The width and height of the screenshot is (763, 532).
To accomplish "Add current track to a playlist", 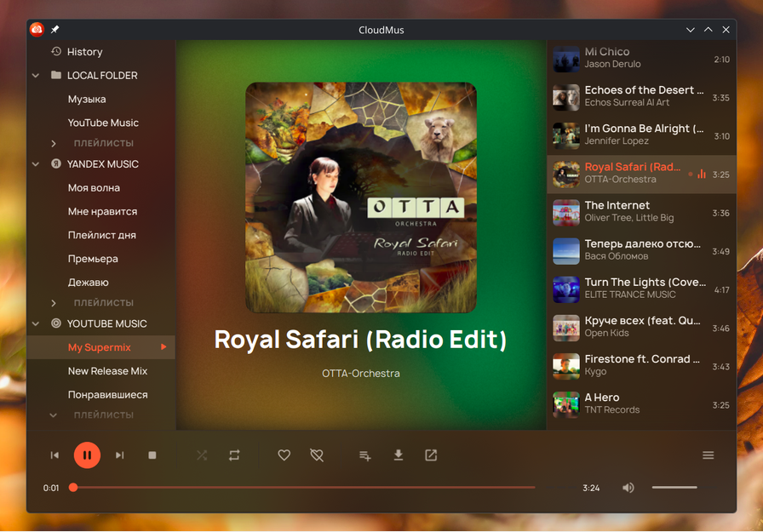I will tap(365, 455).
